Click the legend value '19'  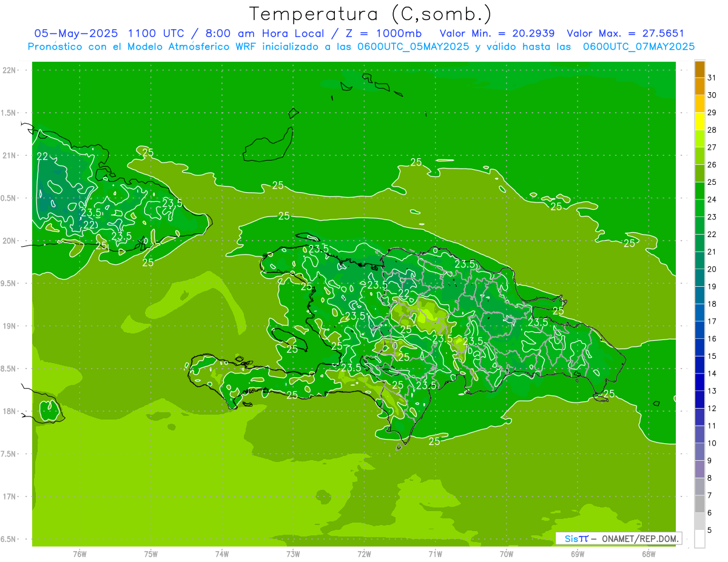[x=712, y=286]
